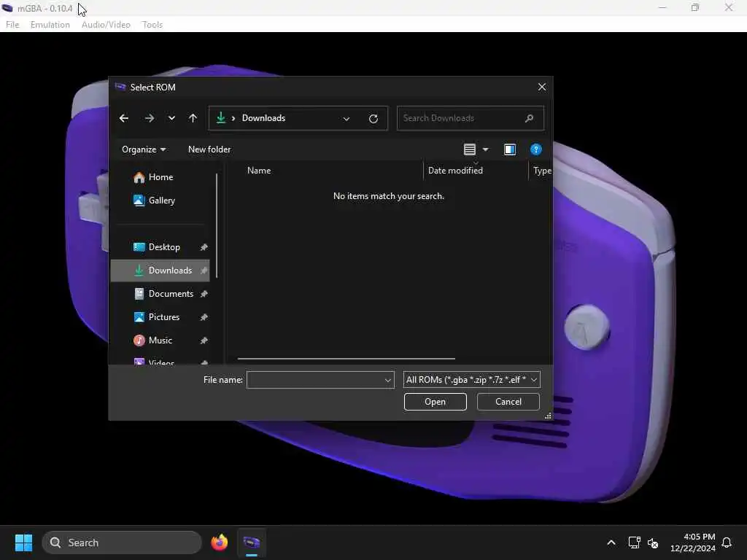The image size is (747, 560).
Task: Refresh the Downloads folder view
Action: tap(373, 119)
